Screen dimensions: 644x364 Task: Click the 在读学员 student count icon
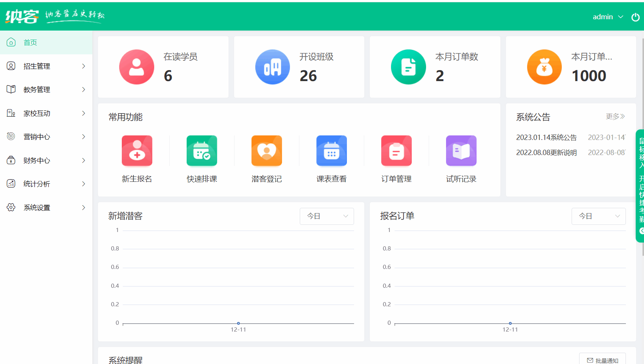click(x=136, y=67)
